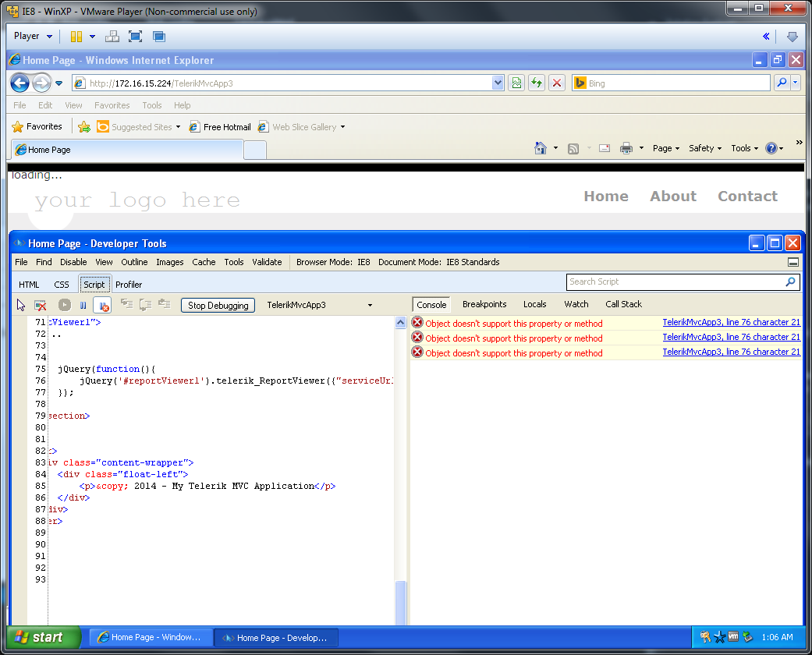
Task: Toggle the Break on Error icon
Action: (104, 306)
